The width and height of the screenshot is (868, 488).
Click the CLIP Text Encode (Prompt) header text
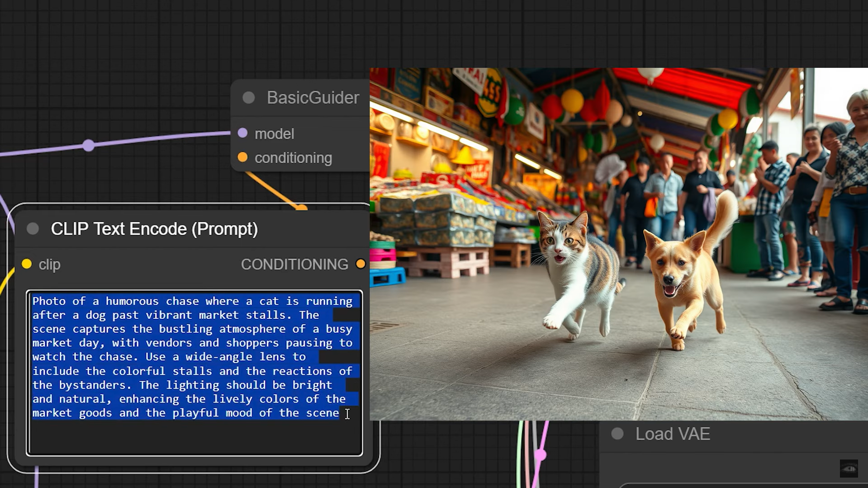click(x=154, y=229)
